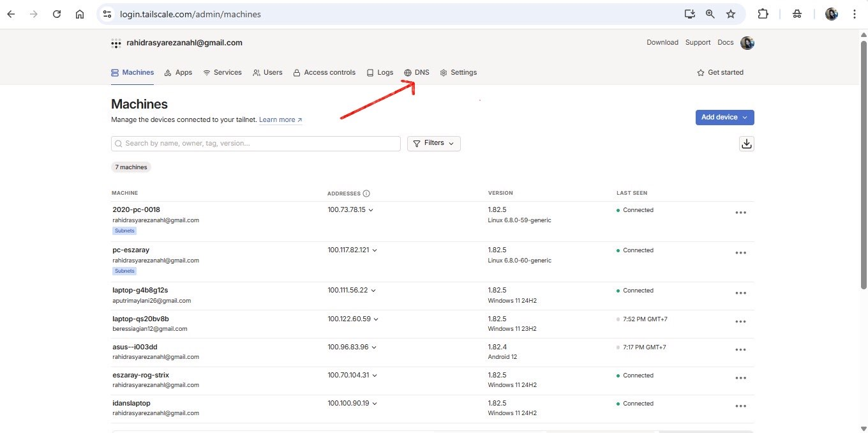Open options menu for idanslaptop
This screenshot has width=868, height=433.
pos(740,406)
